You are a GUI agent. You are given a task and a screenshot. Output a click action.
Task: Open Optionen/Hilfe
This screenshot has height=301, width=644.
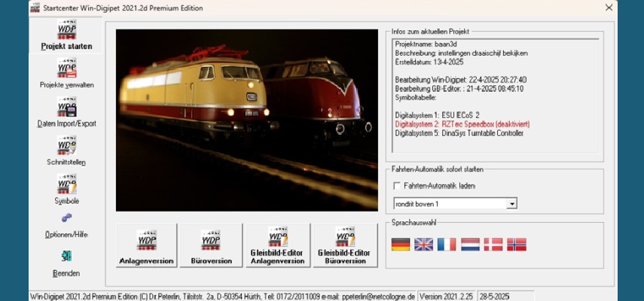click(66, 219)
